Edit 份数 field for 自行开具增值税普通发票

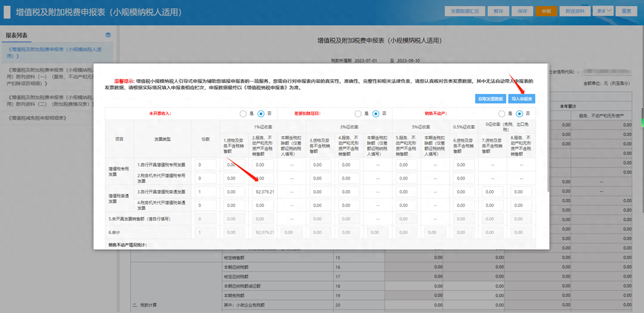click(205, 191)
